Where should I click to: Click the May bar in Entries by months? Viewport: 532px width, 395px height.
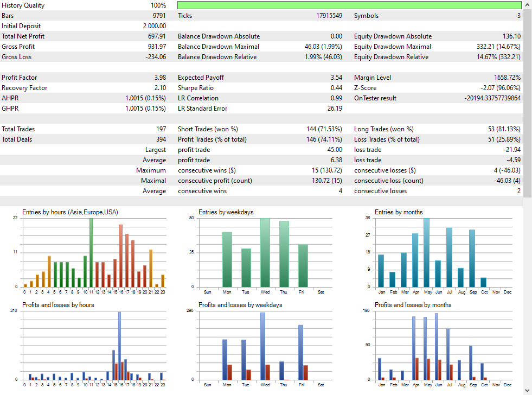click(427, 253)
